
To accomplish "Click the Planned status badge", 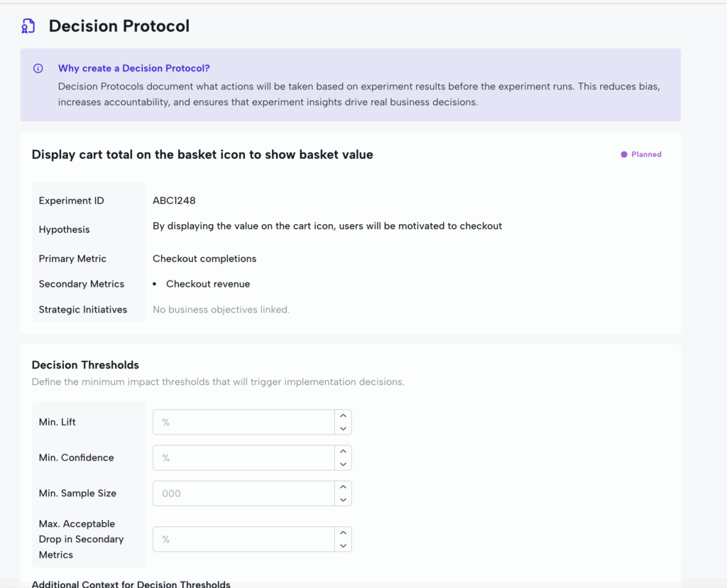I will coord(641,154).
